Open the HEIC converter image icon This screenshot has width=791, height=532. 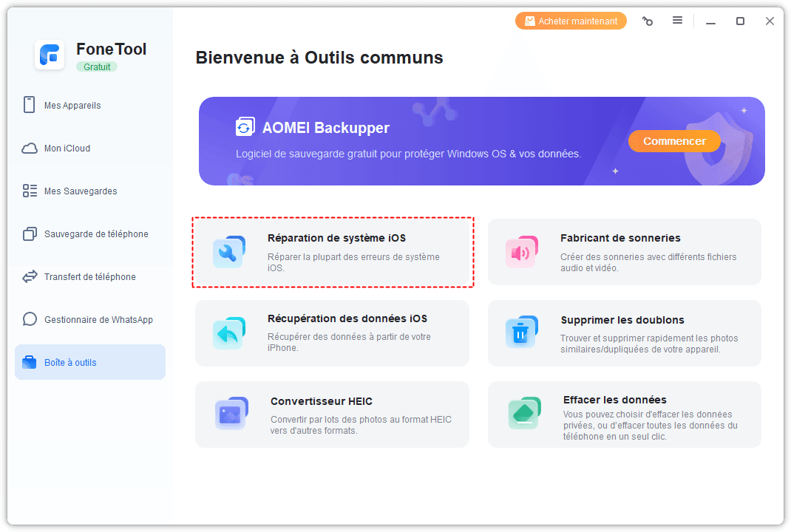coord(231,415)
